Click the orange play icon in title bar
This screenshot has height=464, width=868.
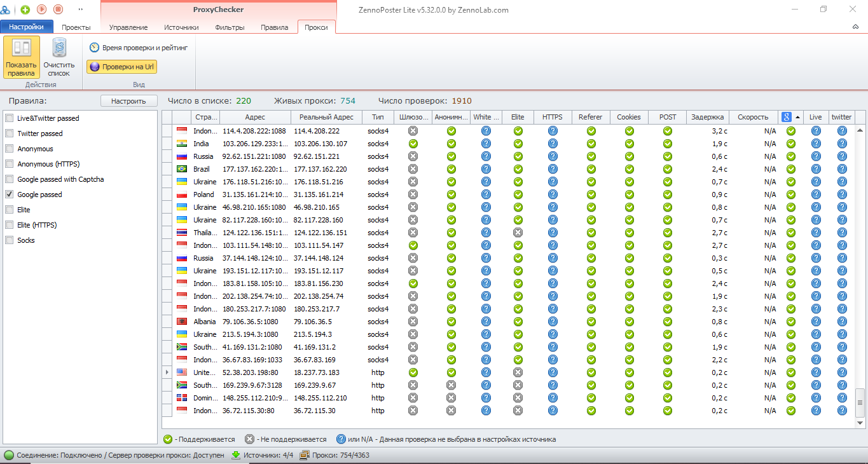(42, 9)
